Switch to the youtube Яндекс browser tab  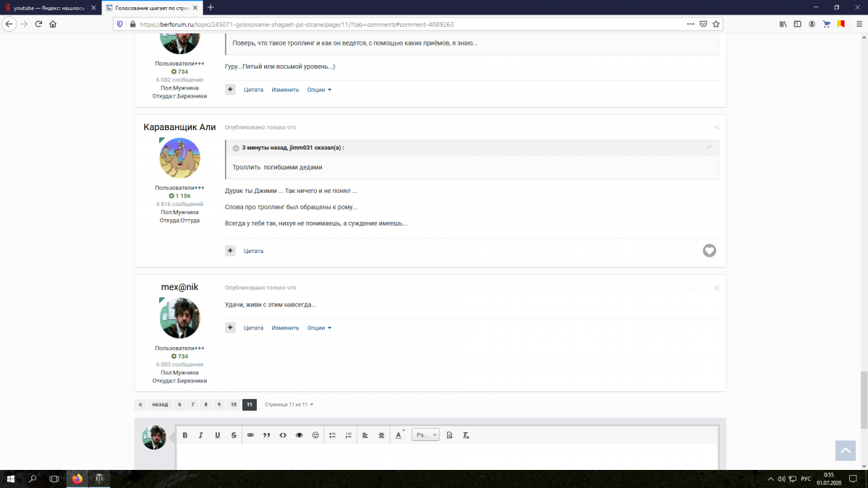(49, 7)
